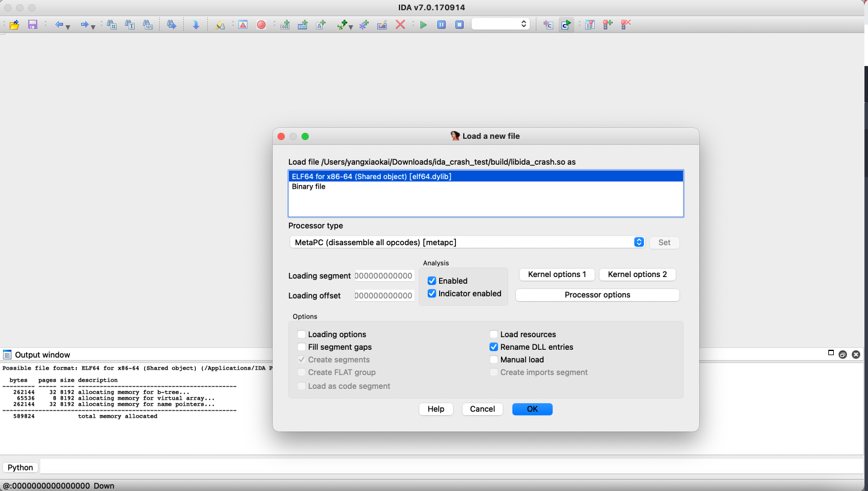Check the Load resources checkbox
The height and width of the screenshot is (491, 868).
pyautogui.click(x=494, y=334)
